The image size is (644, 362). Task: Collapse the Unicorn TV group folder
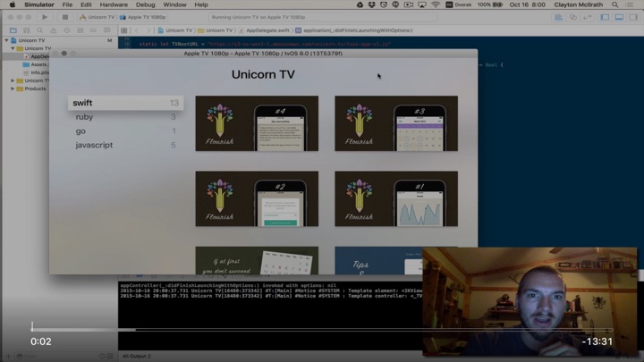pos(13,48)
